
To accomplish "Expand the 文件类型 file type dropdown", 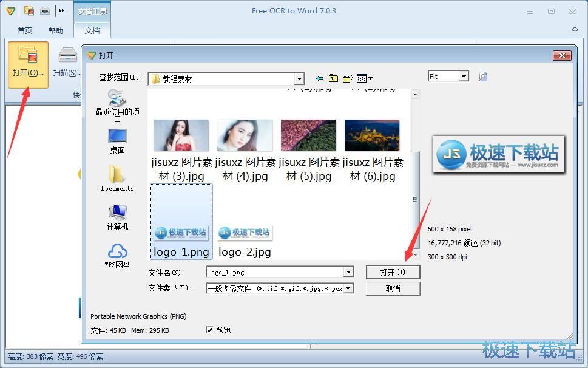I will point(348,289).
